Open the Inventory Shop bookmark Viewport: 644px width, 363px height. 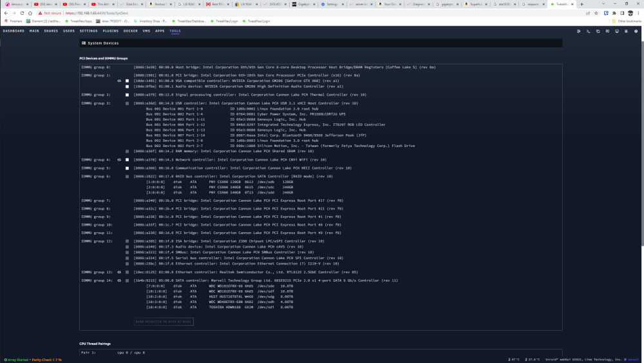click(150, 21)
